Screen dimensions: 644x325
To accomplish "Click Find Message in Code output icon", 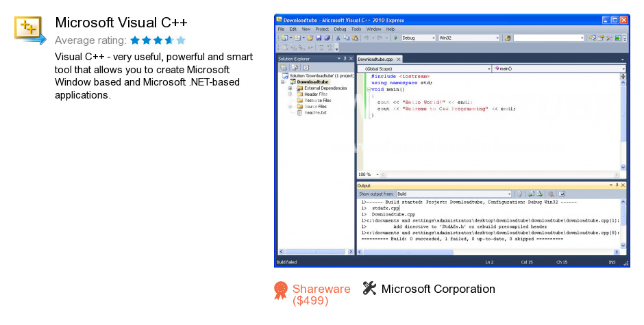I will click(x=519, y=194).
